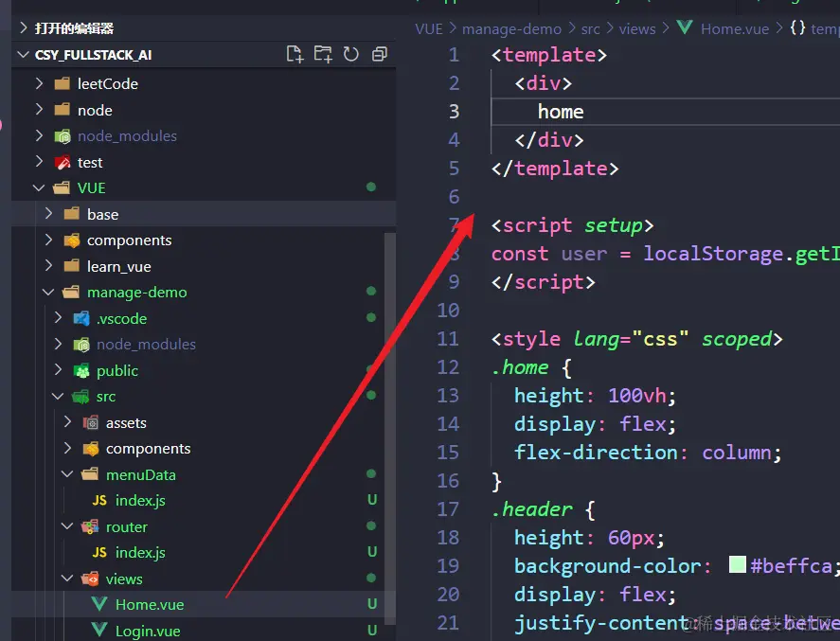This screenshot has width=840, height=641.
Task: Click the .header selector on line 17
Action: 531,509
